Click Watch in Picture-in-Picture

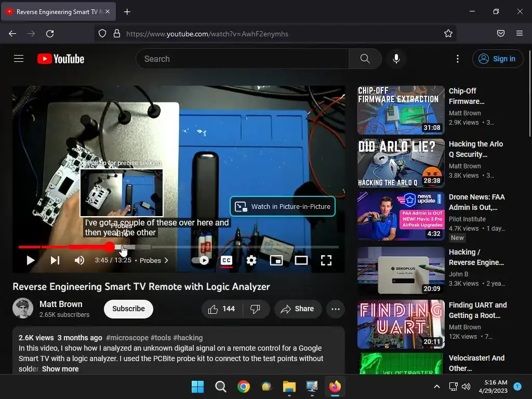(x=283, y=206)
